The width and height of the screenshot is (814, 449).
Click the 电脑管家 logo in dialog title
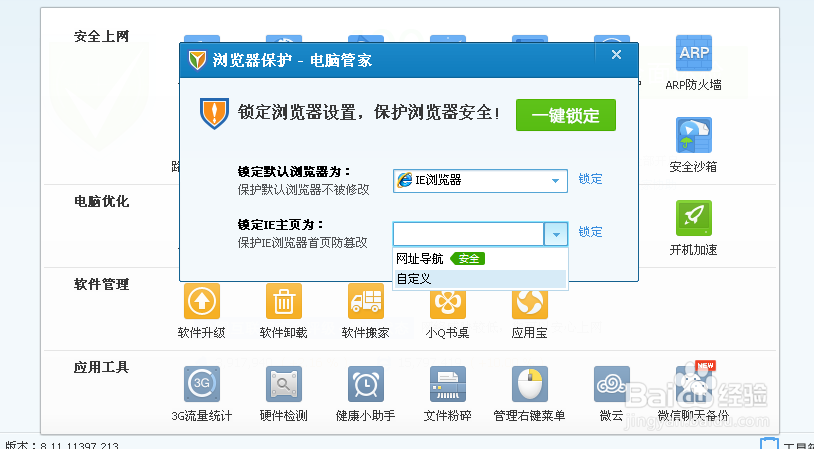point(197,60)
